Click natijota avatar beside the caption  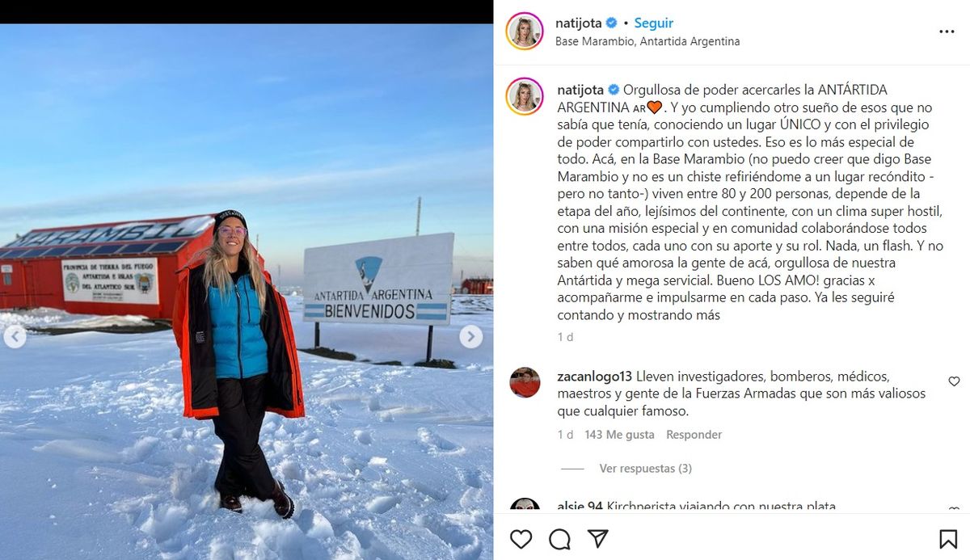click(x=525, y=96)
